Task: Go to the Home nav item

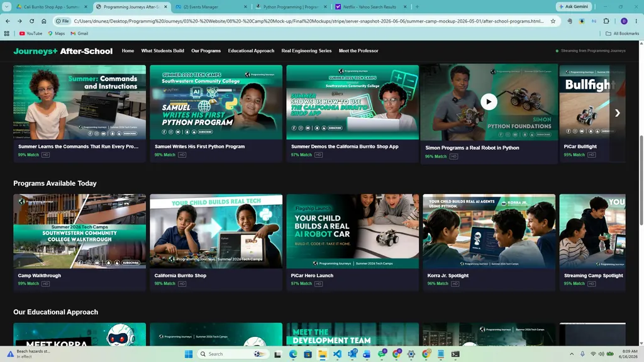Action: point(128,51)
